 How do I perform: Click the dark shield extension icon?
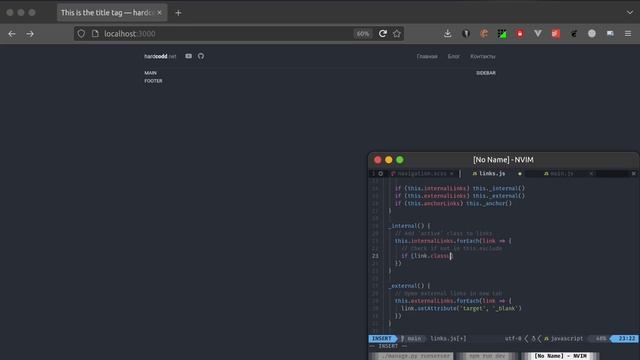coord(466,34)
